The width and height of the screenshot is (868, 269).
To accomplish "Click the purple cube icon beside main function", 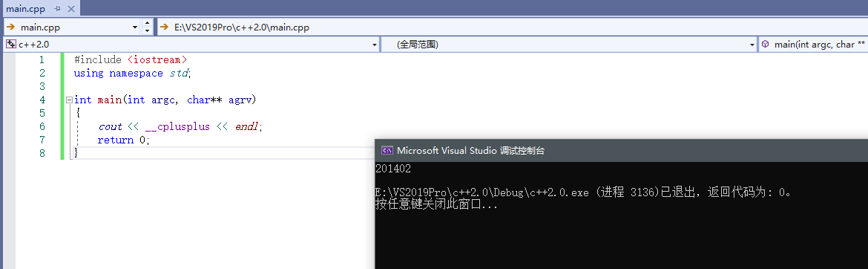I will tap(765, 45).
